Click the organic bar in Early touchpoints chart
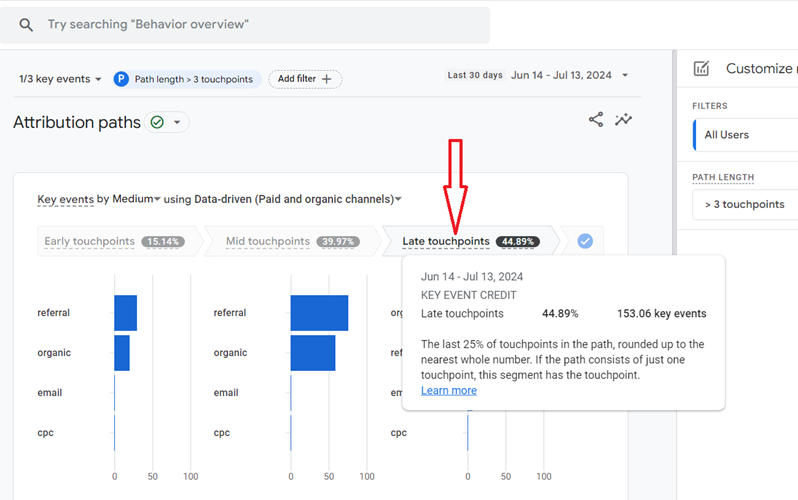 point(122,353)
